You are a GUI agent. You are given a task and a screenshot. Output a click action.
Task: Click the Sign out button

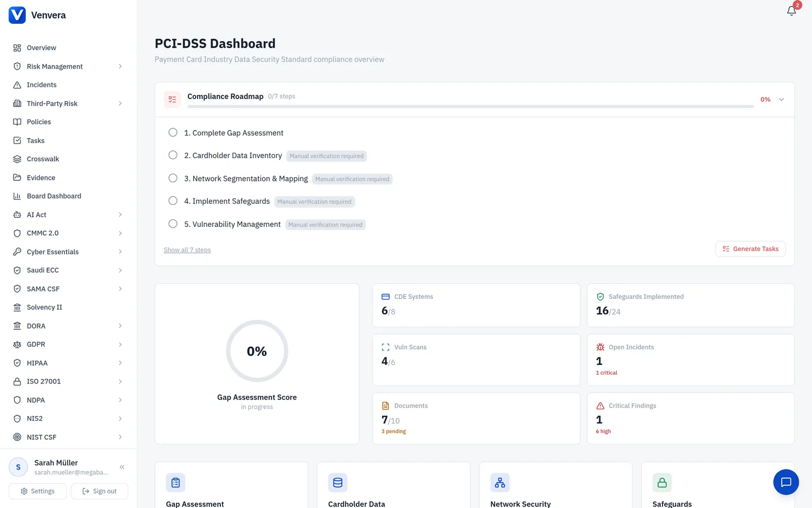100,491
